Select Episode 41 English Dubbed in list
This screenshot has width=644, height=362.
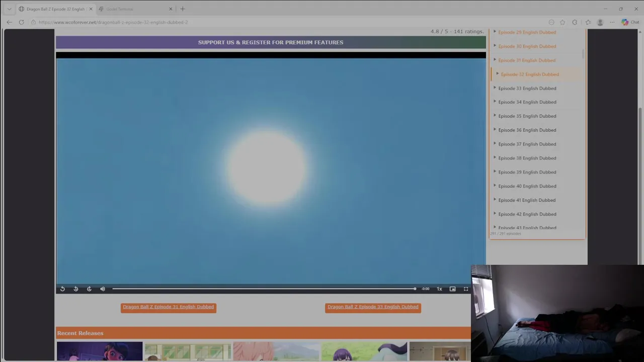527,200
